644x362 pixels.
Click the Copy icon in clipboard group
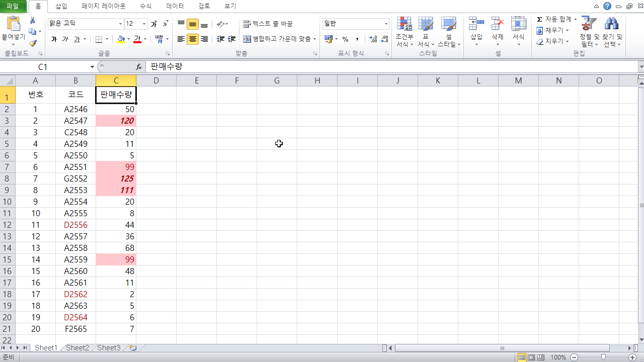[33, 32]
